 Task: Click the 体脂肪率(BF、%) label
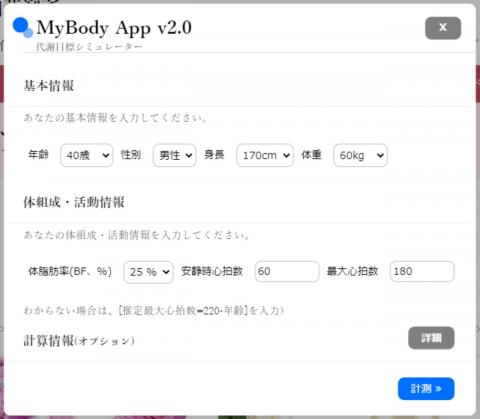[x=70, y=271]
